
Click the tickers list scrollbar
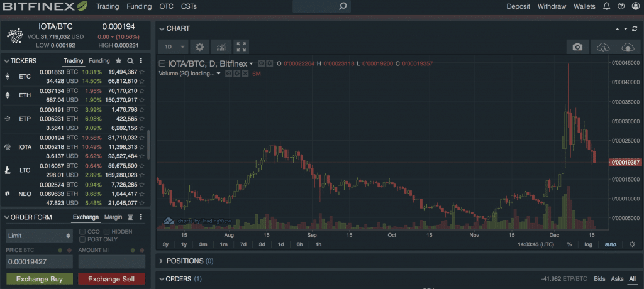[148, 145]
